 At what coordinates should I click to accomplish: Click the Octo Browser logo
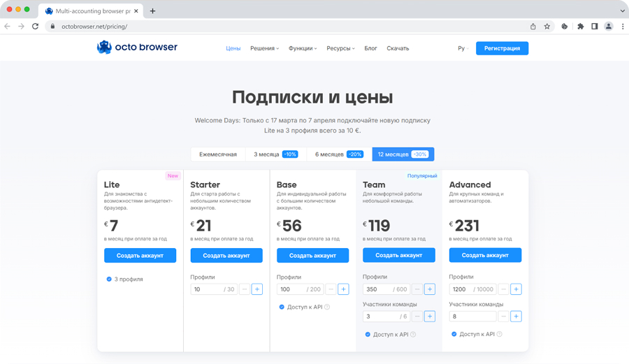click(x=137, y=48)
